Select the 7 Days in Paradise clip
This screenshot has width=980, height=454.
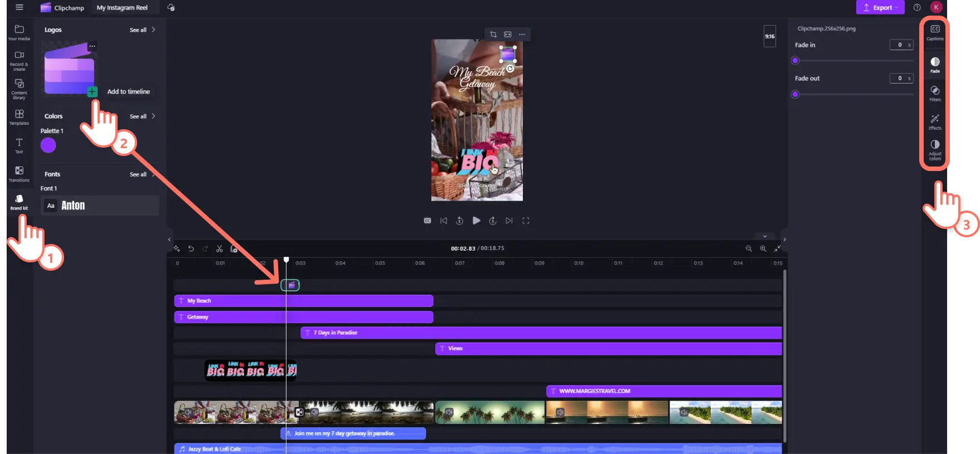point(541,333)
